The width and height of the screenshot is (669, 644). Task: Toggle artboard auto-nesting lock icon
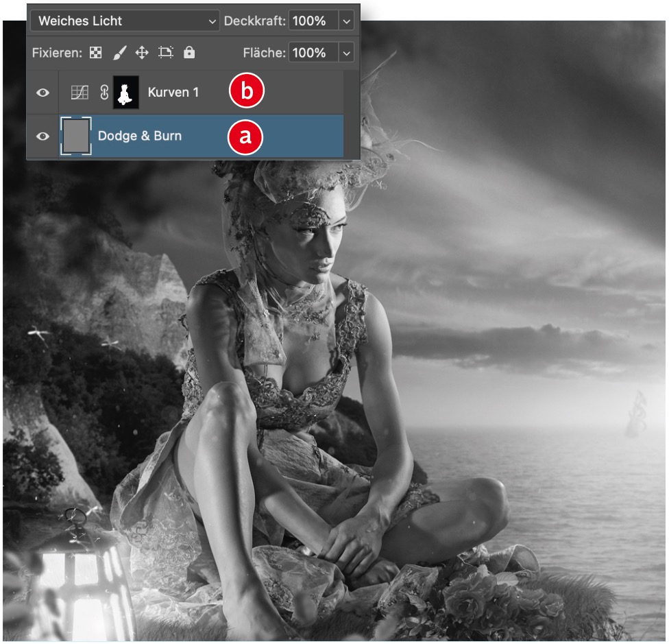[x=166, y=53]
